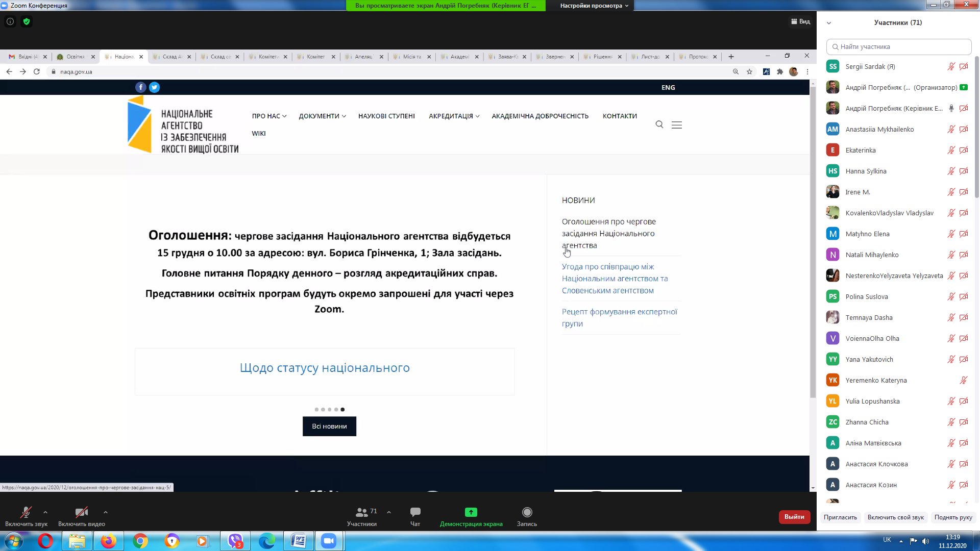Open the hamburger menu on NAQA site
The width and height of the screenshot is (980, 551).
[677, 124]
